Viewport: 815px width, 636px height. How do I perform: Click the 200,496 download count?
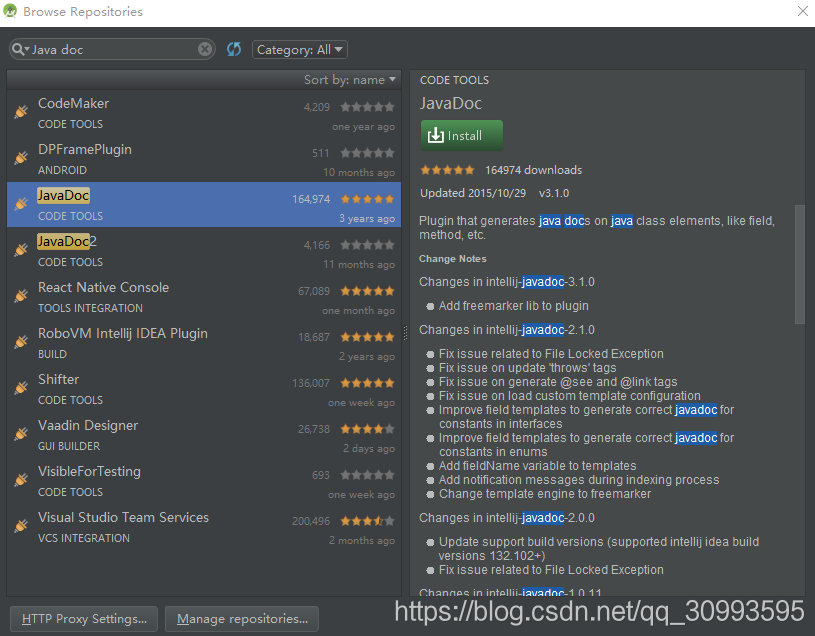point(311,521)
